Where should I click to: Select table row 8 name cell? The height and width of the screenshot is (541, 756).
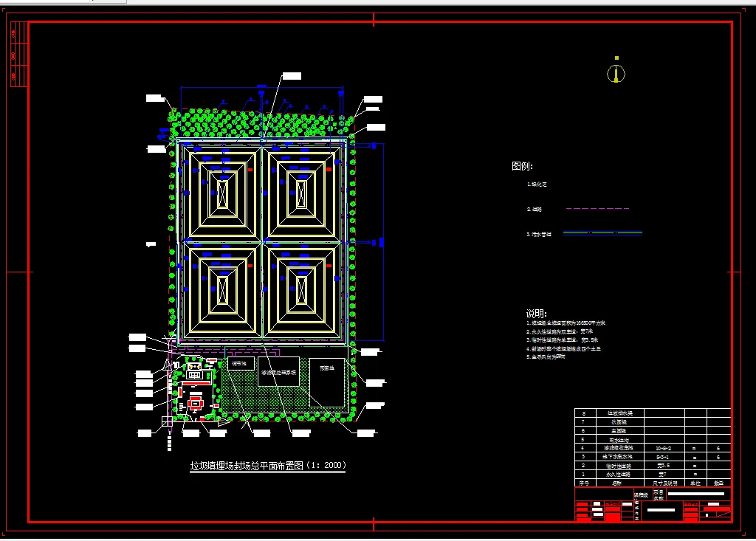pos(620,413)
